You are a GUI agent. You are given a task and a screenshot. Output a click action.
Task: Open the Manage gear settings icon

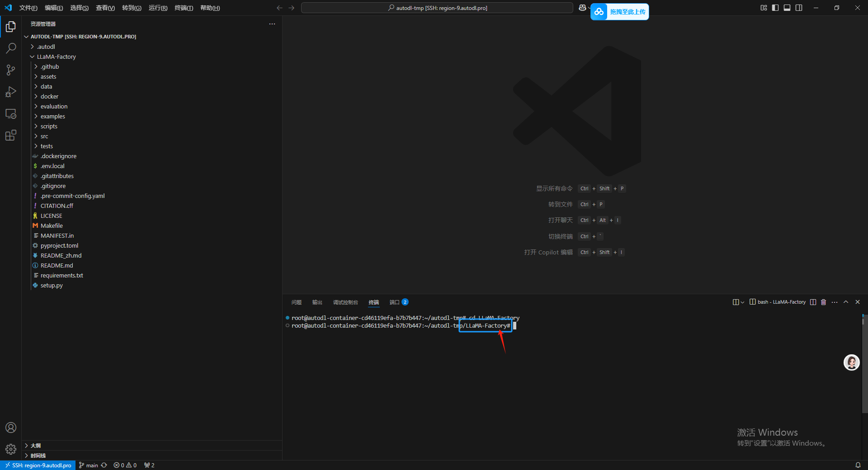[11, 449]
